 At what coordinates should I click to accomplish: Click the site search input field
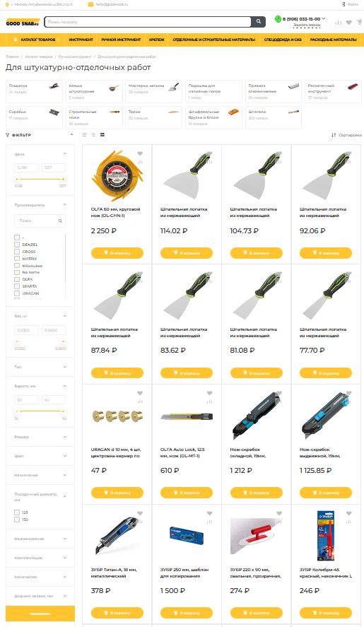[148, 22]
